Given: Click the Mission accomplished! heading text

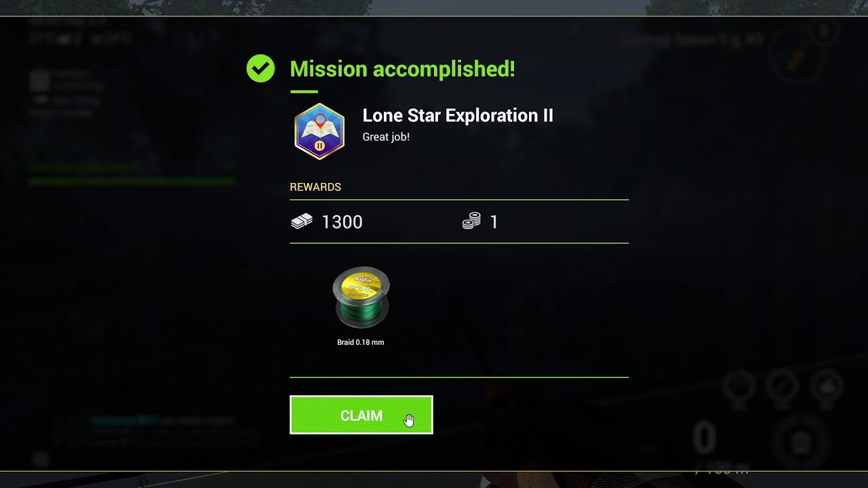Looking at the screenshot, I should tap(402, 68).
